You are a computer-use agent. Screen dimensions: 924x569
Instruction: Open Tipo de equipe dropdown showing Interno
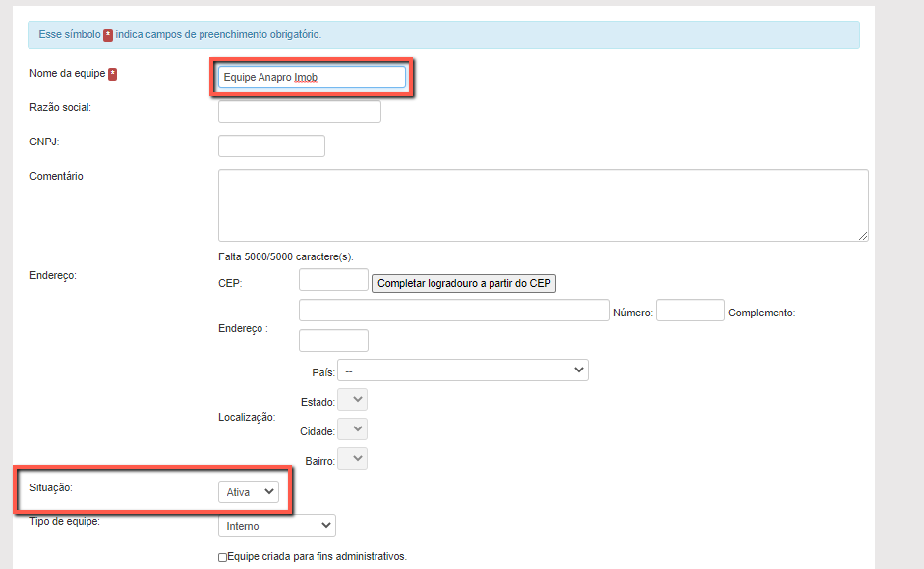[277, 526]
